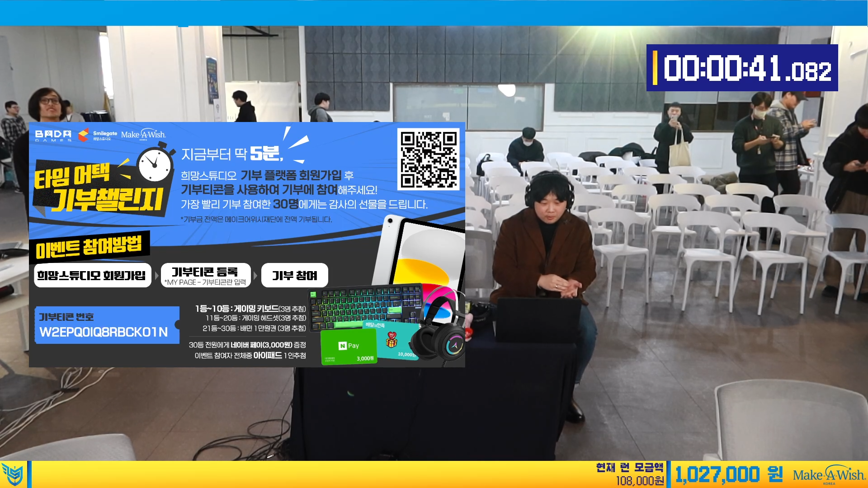Viewport: 868px width, 488px height.
Task: Click the *MY PAGE - 기부티콘란 입력 note
Action: (x=205, y=282)
